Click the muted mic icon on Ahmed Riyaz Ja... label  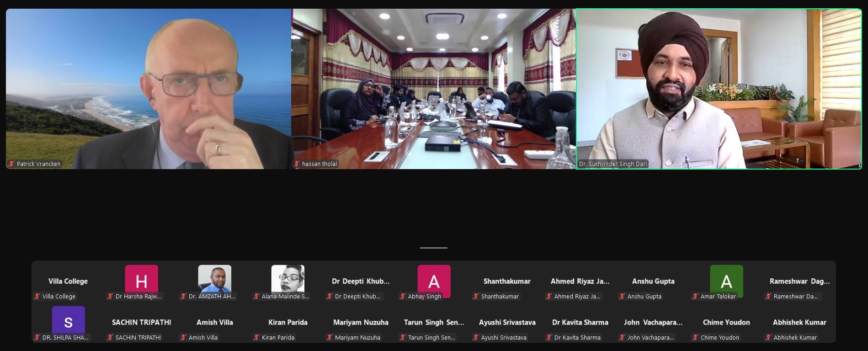(x=549, y=296)
